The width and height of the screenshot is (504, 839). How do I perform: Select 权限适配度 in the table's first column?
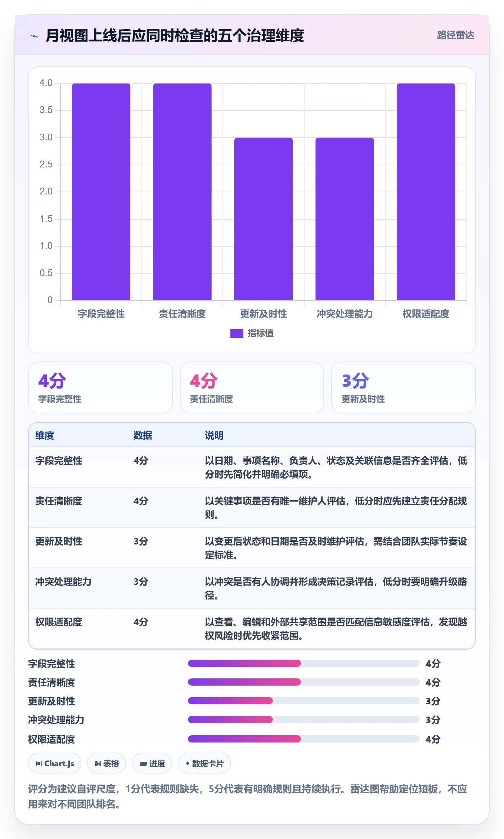[59, 622]
